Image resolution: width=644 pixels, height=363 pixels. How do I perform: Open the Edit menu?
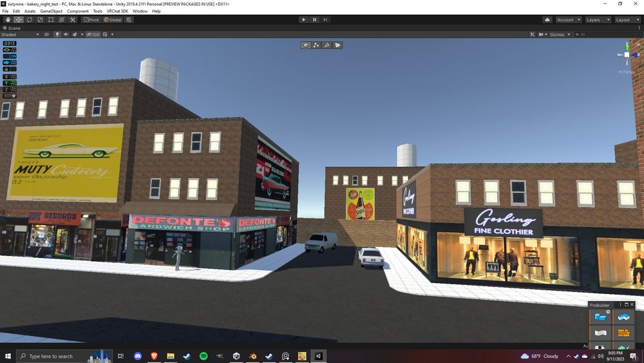tap(17, 11)
